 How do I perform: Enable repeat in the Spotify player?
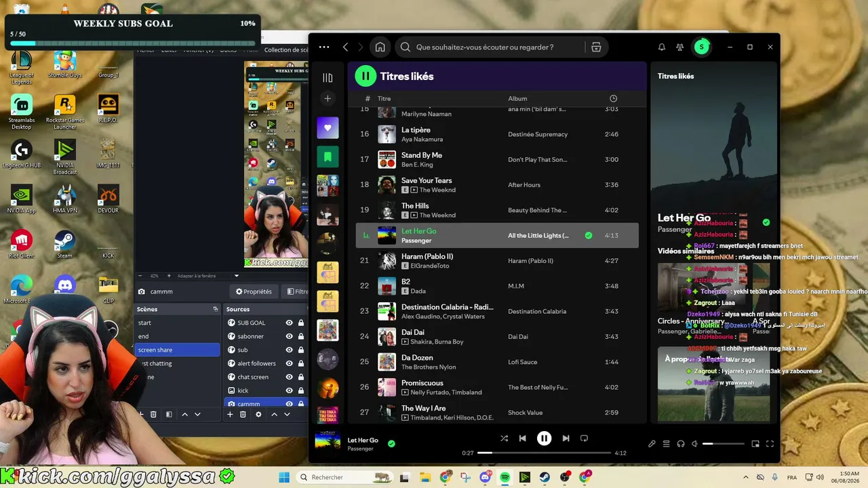[x=584, y=439]
